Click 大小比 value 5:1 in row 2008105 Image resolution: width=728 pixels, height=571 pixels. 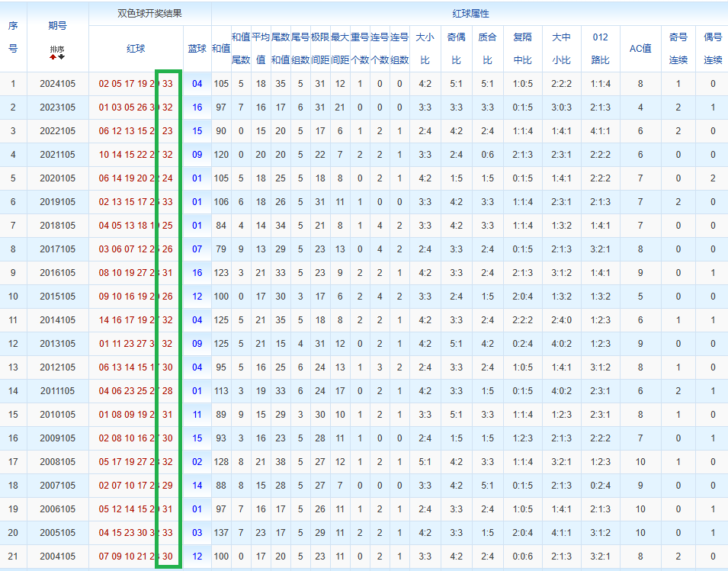[425, 462]
